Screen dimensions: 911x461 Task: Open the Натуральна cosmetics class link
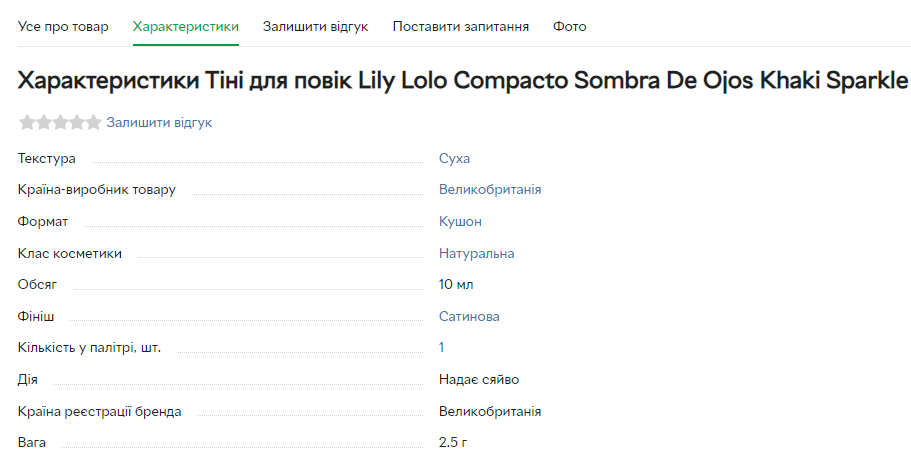click(x=476, y=253)
